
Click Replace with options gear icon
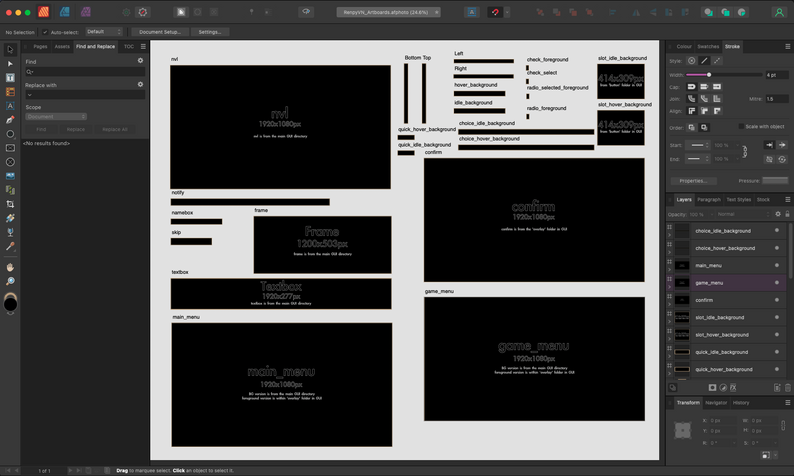coord(140,84)
